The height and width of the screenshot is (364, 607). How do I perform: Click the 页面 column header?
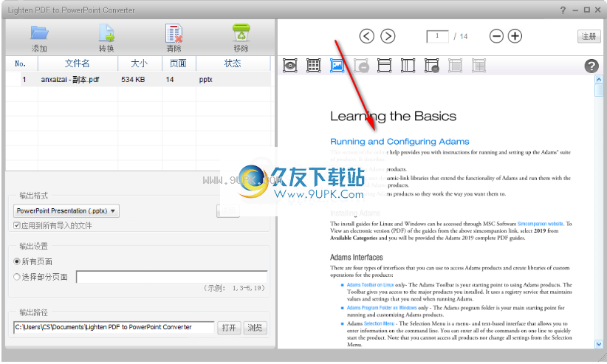click(x=179, y=63)
